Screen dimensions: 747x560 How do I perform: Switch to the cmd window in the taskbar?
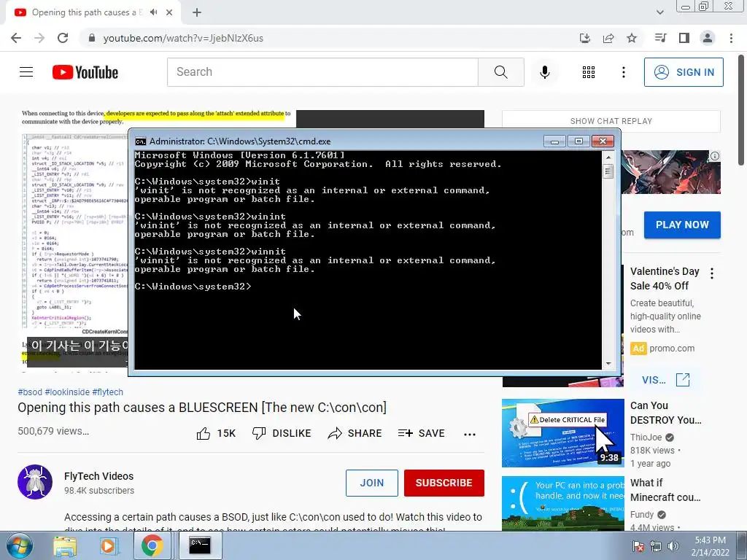click(200, 545)
